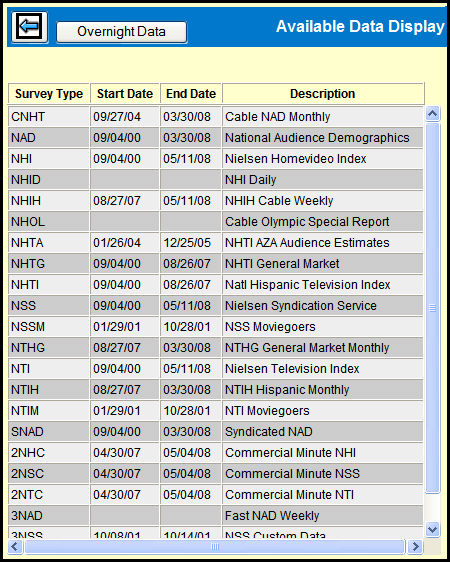Click the vertical scrollbar thumb
450x562 pixels.
coord(432,308)
